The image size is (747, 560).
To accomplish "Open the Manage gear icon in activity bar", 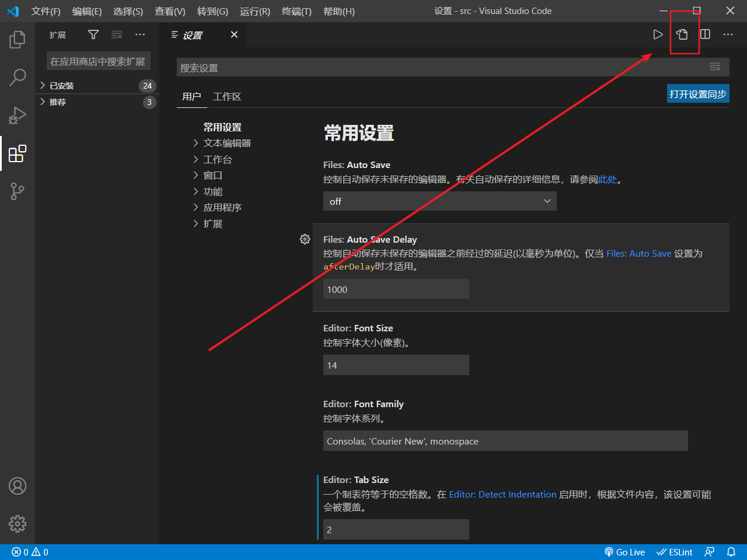I will tap(18, 524).
